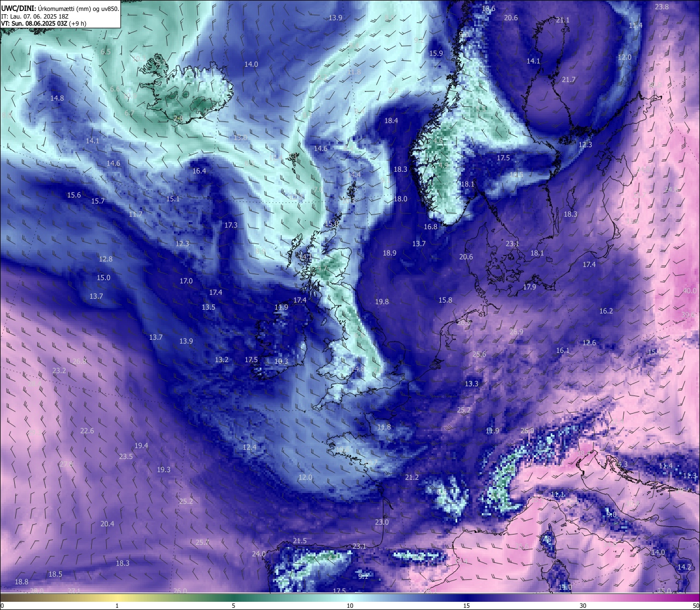Image resolution: width=700 pixels, height=610 pixels.
Task: Click the 13.2 value west of Ireland
Action: point(221,360)
